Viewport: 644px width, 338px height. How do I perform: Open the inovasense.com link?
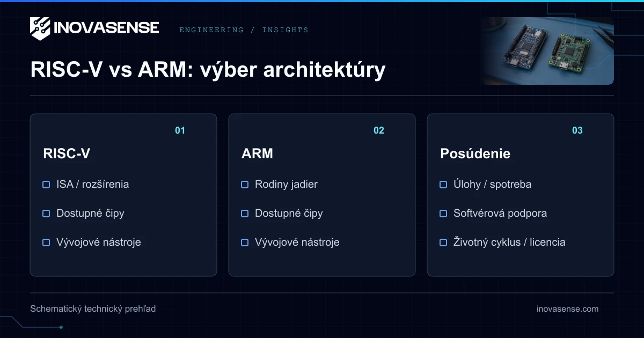567,309
